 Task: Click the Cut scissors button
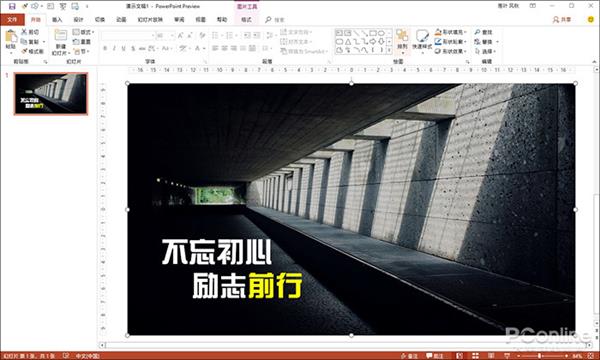30,32
